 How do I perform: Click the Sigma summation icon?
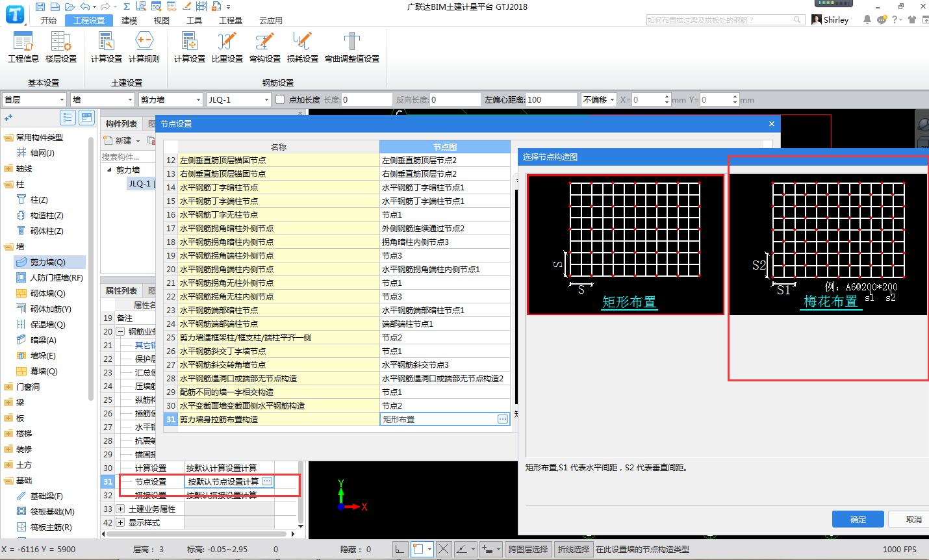(x=127, y=6)
